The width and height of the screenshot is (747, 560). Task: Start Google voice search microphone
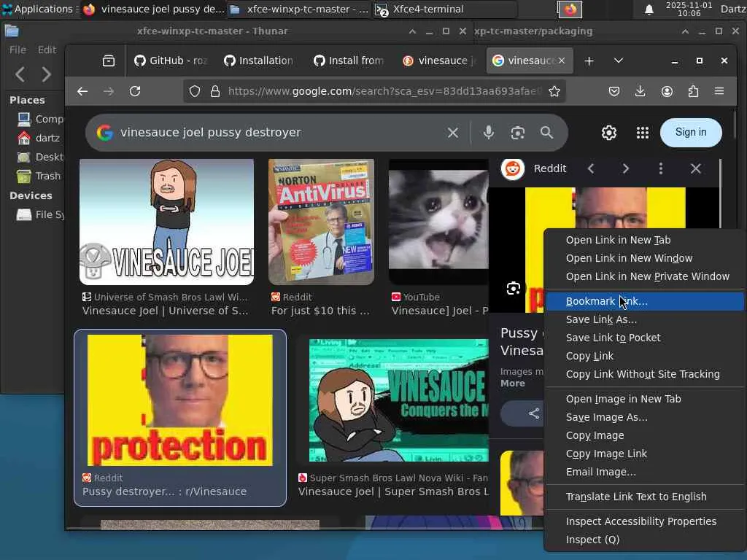488,133
